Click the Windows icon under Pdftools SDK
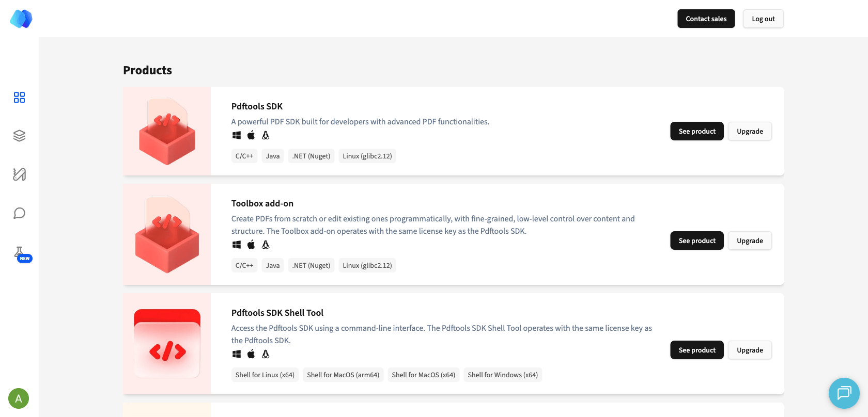This screenshot has height=417, width=868. 237,135
